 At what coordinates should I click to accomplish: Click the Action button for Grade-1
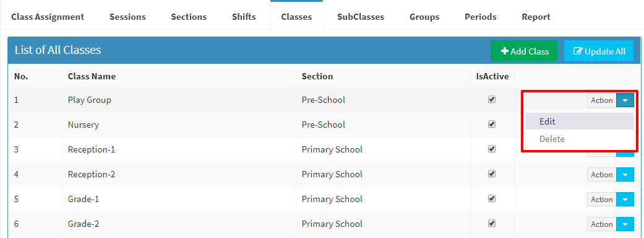click(x=602, y=200)
